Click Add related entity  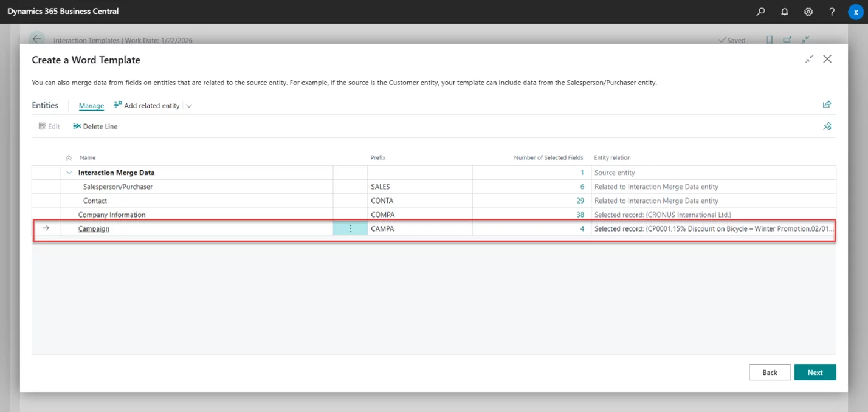coord(147,106)
